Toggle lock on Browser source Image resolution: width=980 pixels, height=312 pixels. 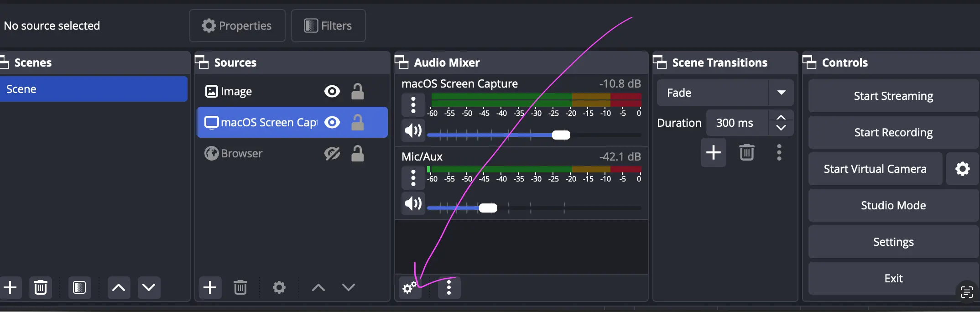(x=358, y=153)
